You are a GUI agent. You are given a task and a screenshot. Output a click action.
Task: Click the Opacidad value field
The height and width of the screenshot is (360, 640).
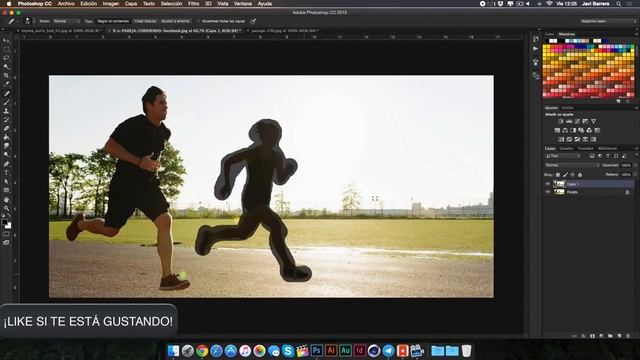click(626, 165)
